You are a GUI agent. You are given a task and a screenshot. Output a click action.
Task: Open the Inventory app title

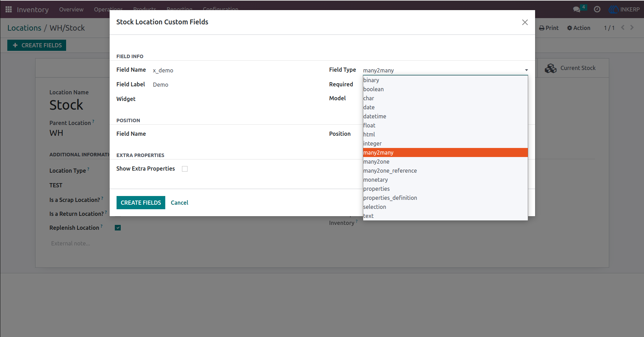[x=33, y=9]
